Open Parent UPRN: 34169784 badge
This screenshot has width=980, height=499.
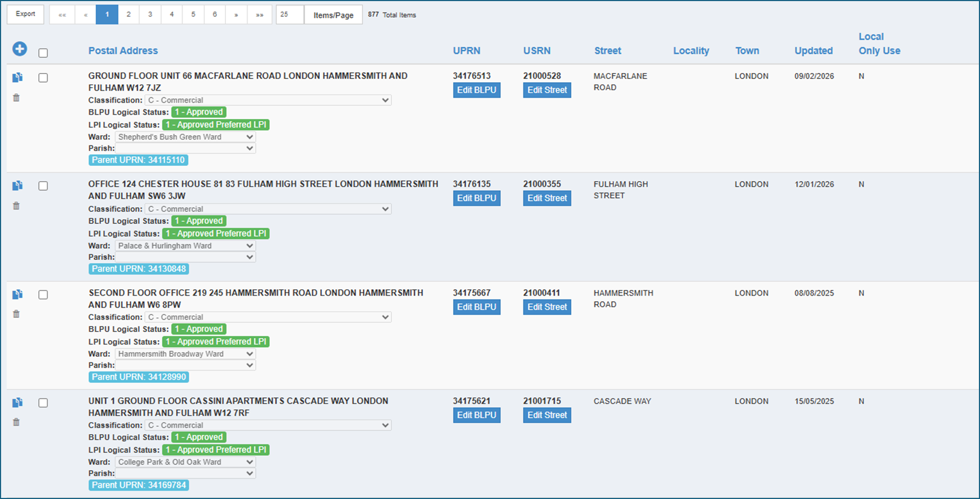(139, 485)
